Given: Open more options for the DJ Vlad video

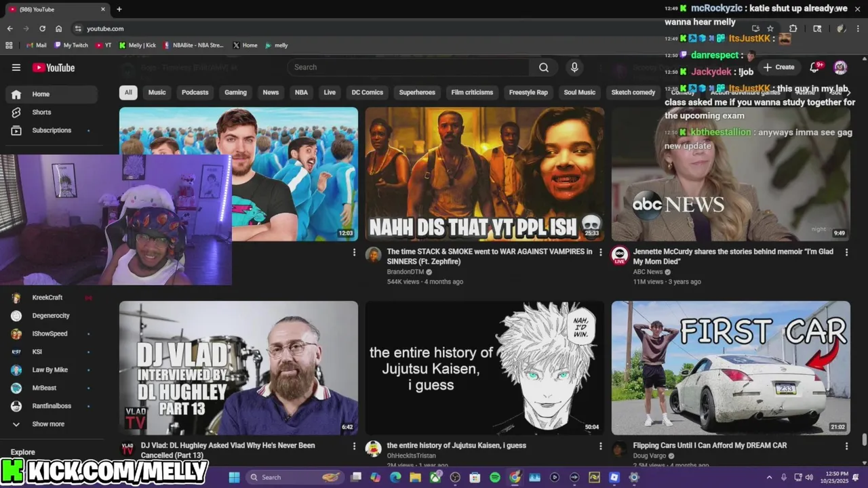Looking at the screenshot, I should click(x=354, y=446).
